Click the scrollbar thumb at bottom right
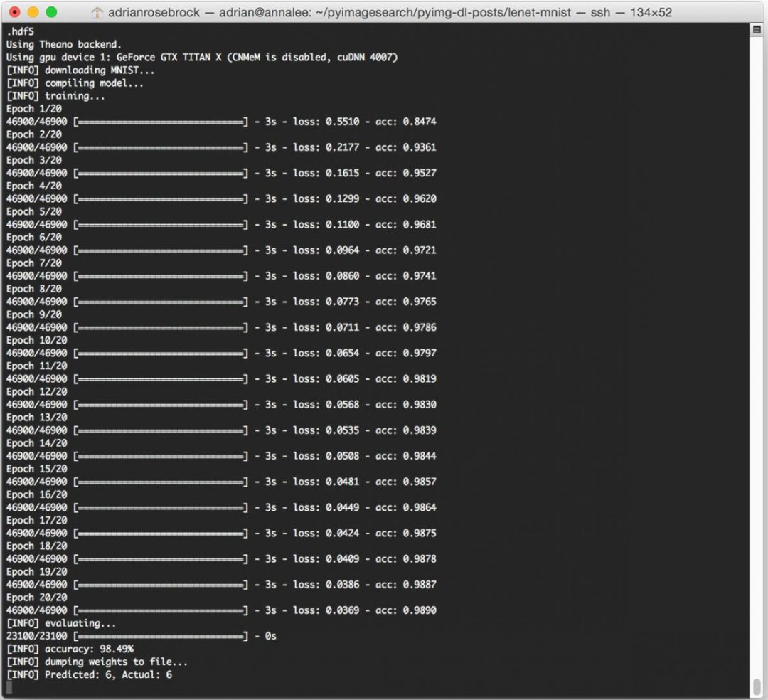 [757, 686]
